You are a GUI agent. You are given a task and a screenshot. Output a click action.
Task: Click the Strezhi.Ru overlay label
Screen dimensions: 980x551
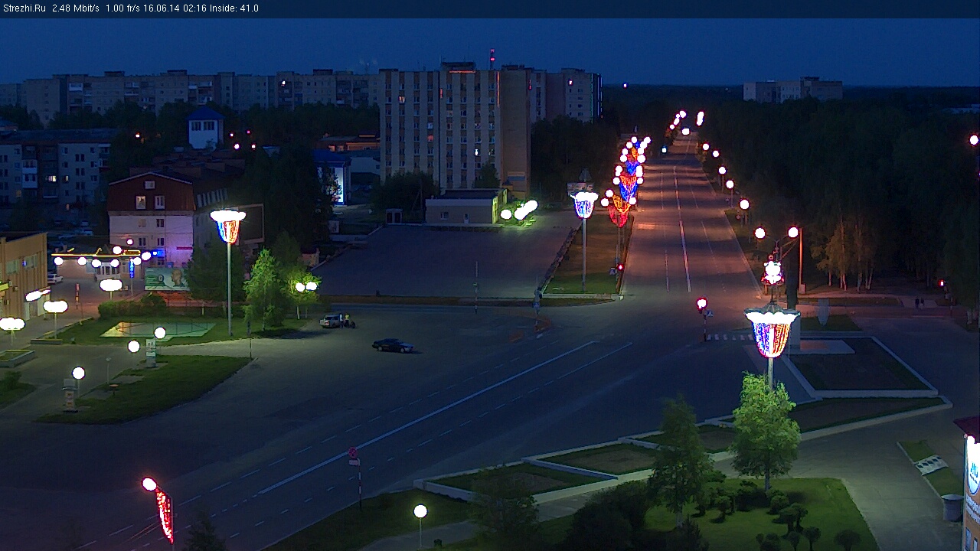[24, 8]
